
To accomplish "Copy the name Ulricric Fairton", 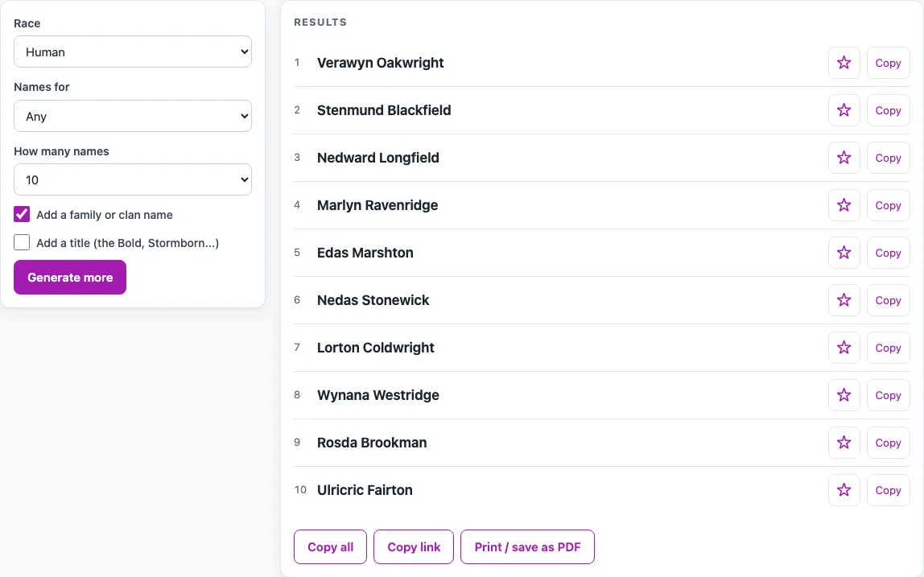I will click(x=888, y=490).
